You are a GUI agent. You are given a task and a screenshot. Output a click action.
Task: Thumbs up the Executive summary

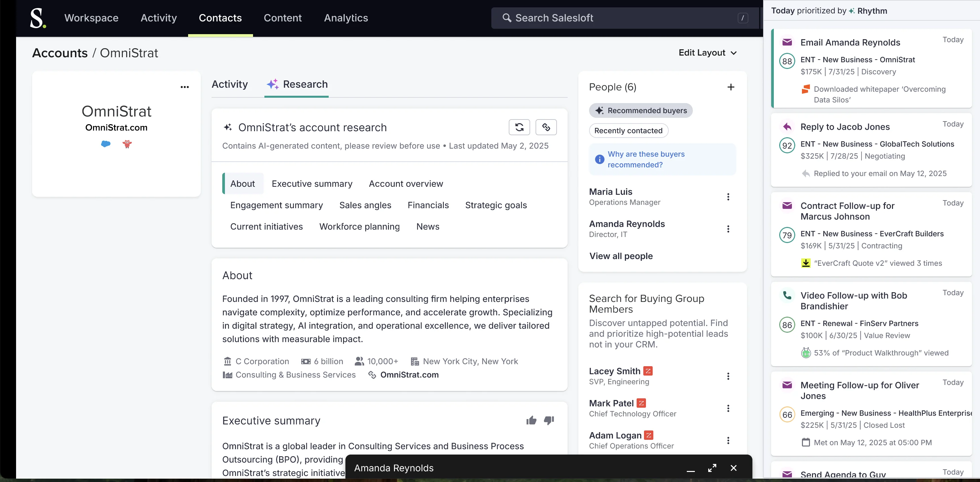pos(532,420)
